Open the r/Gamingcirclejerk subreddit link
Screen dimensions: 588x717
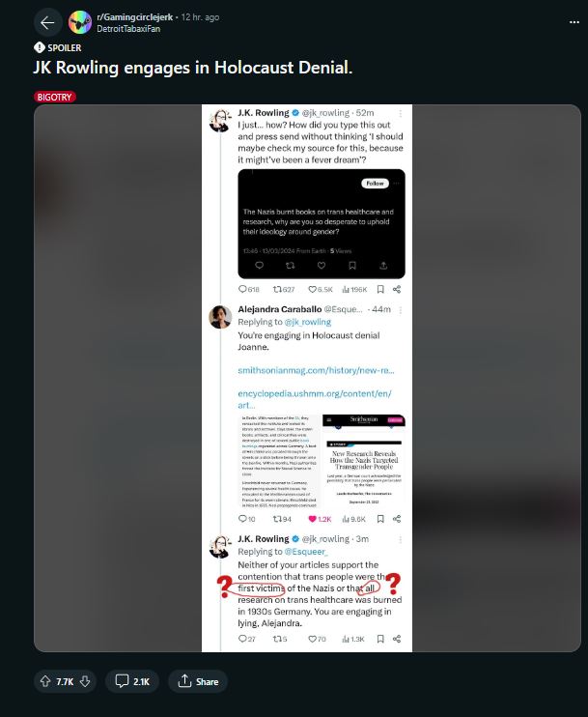(x=135, y=17)
